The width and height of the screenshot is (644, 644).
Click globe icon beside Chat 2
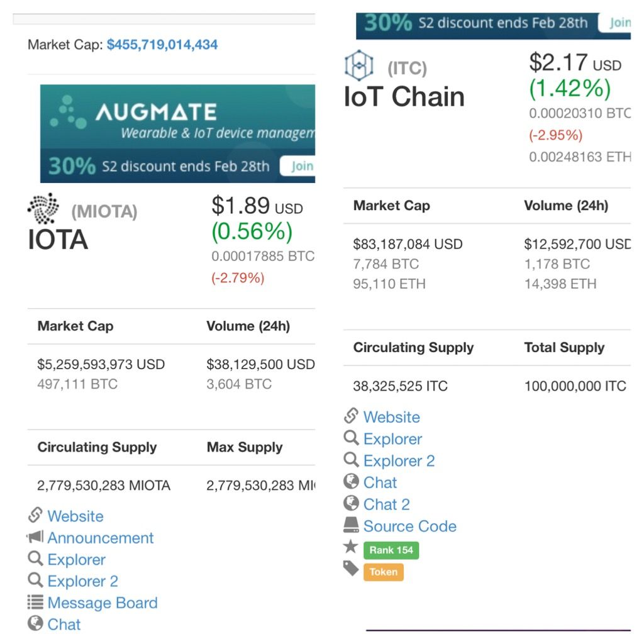point(352,504)
